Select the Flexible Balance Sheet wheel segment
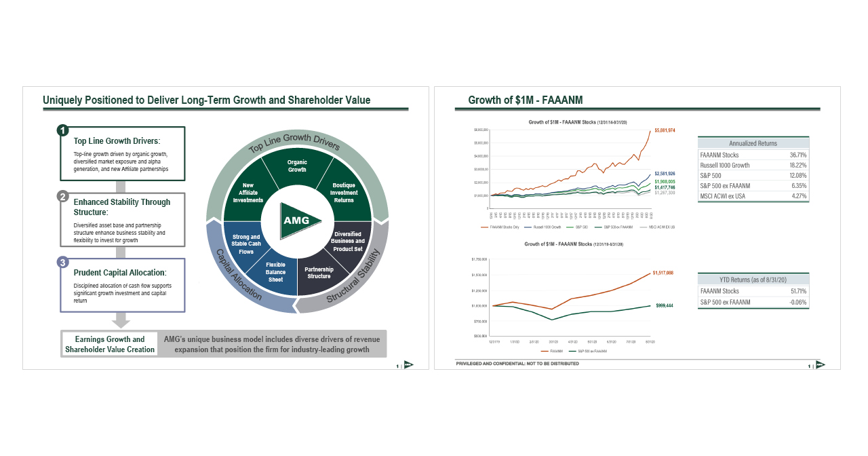 275,272
